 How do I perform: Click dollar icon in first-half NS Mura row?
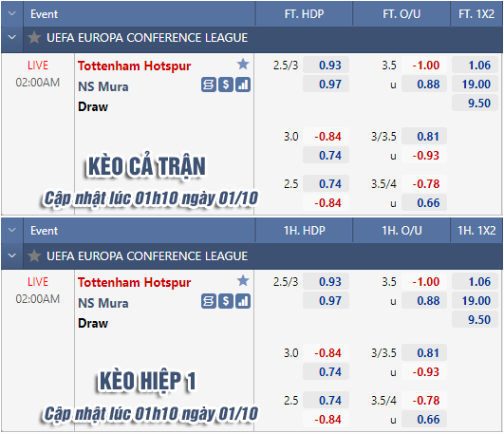[226, 301]
